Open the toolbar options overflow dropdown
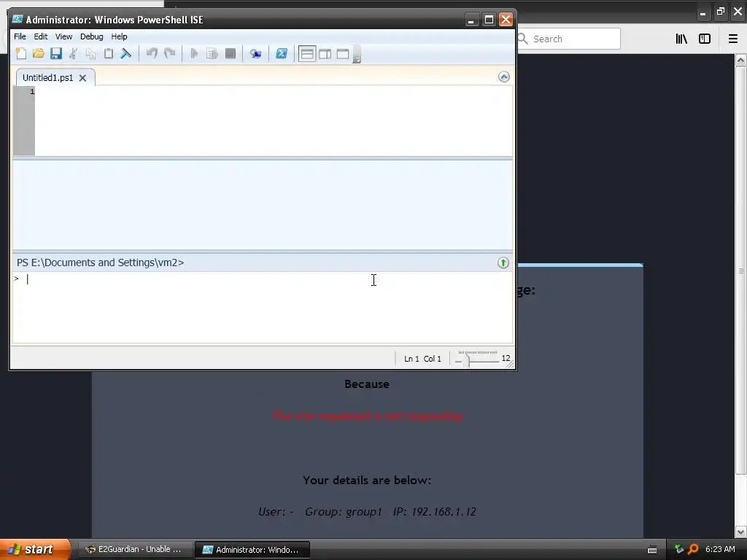 coord(357,55)
